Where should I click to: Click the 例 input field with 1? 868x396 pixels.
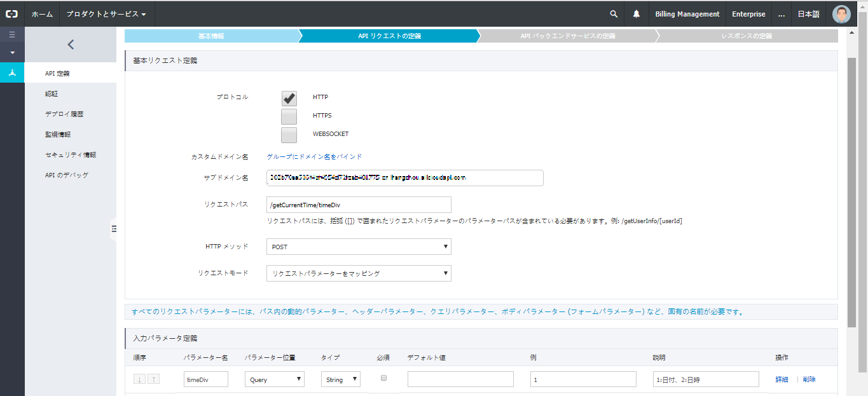583,379
